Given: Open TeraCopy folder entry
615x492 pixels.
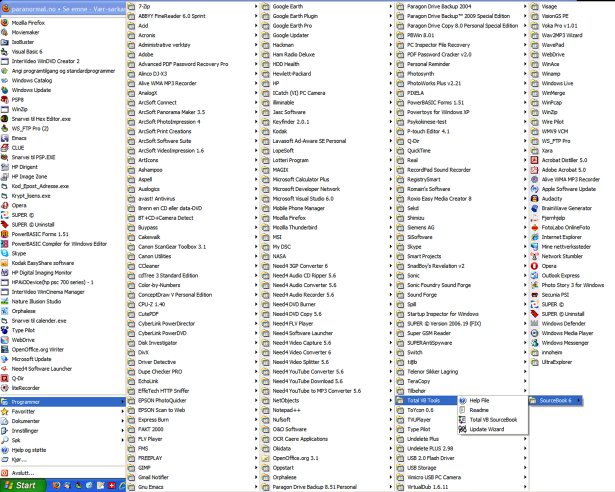Looking at the screenshot, I should click(461, 381).
